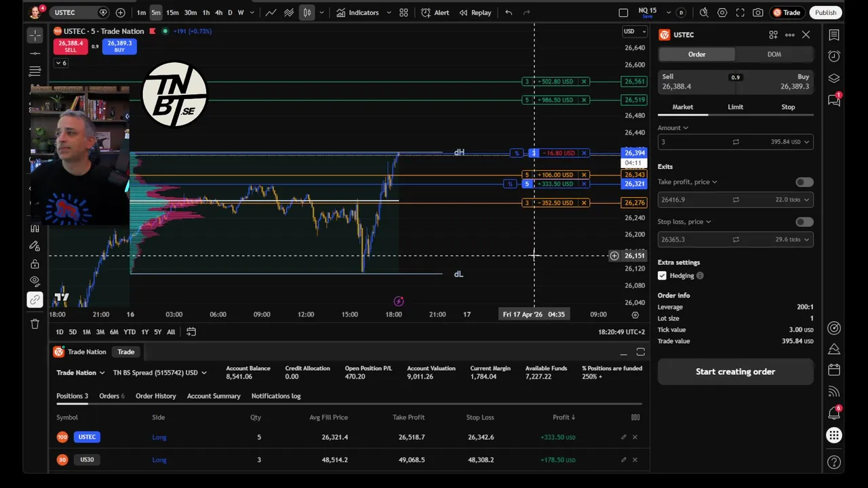Open the candlestick chart type selector
Image resolution: width=868 pixels, height=488 pixels.
pyautogui.click(x=307, y=12)
